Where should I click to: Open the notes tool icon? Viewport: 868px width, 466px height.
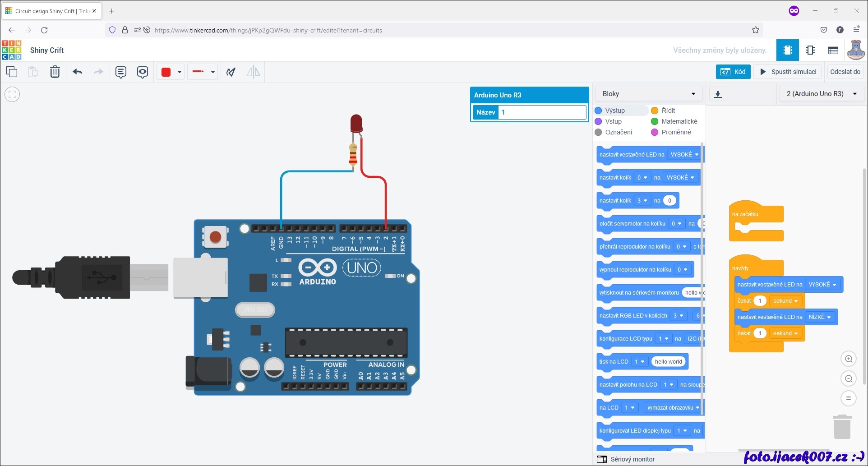120,72
